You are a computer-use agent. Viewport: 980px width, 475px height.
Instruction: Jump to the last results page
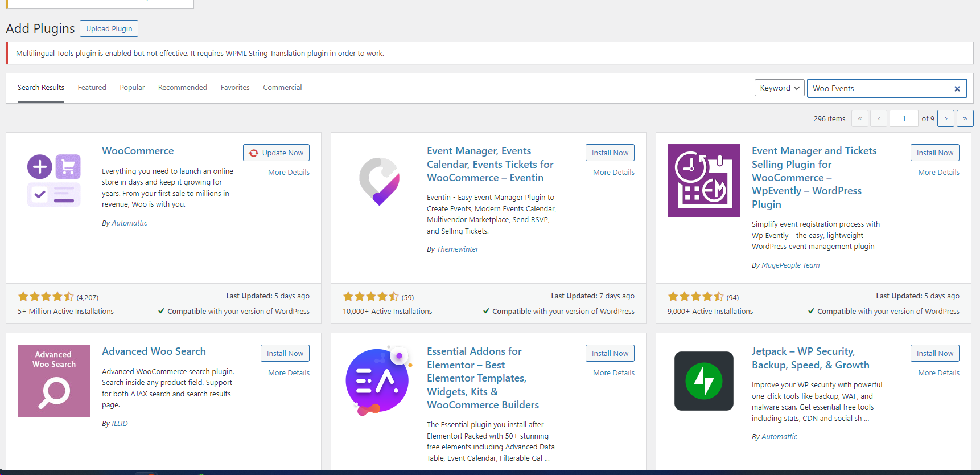point(965,118)
